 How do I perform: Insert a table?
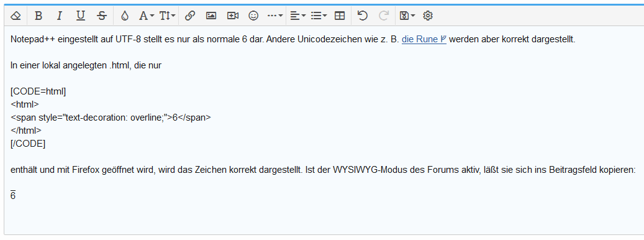point(340,16)
